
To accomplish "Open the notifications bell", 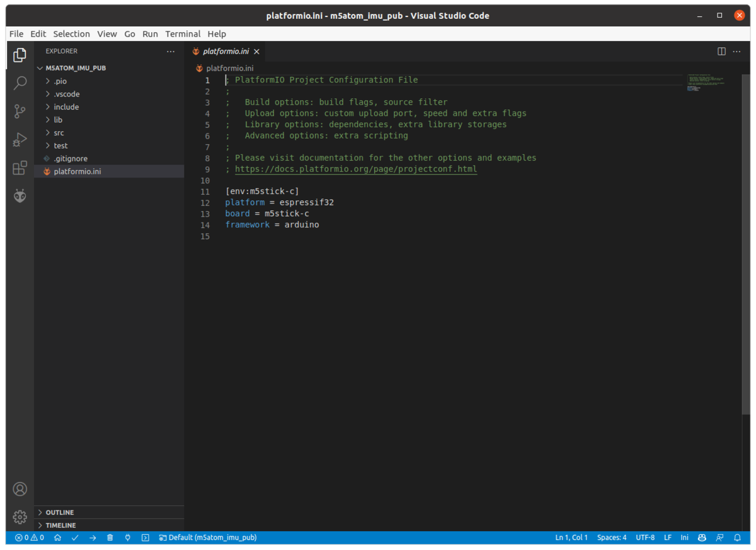I will pos(737,537).
